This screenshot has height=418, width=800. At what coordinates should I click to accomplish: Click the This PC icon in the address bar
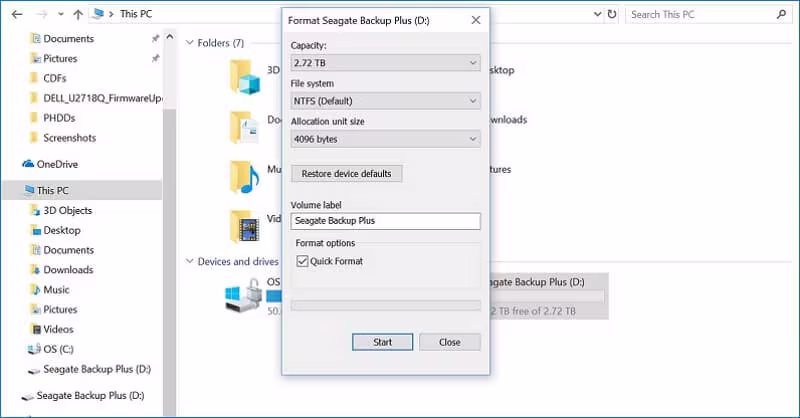coord(97,14)
